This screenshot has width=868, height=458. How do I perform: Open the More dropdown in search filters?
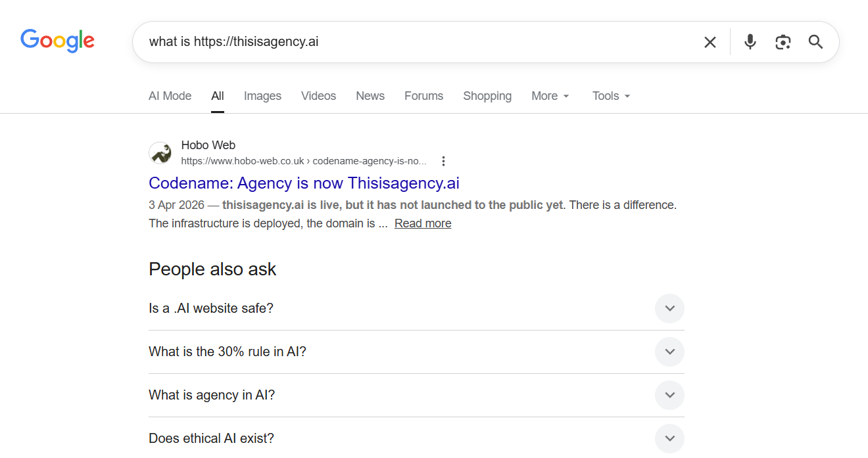550,96
